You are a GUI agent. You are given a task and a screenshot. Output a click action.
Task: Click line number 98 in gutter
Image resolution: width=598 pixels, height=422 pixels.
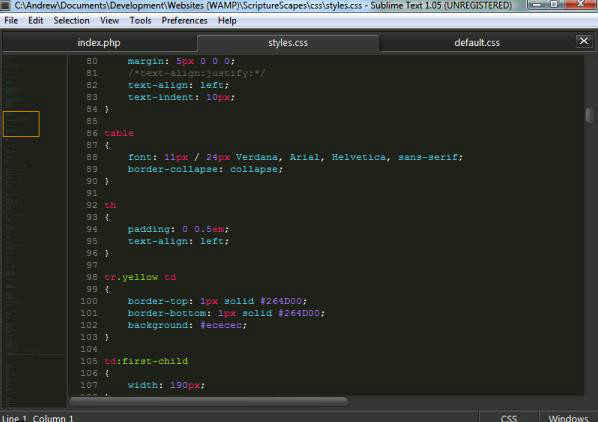(x=92, y=277)
